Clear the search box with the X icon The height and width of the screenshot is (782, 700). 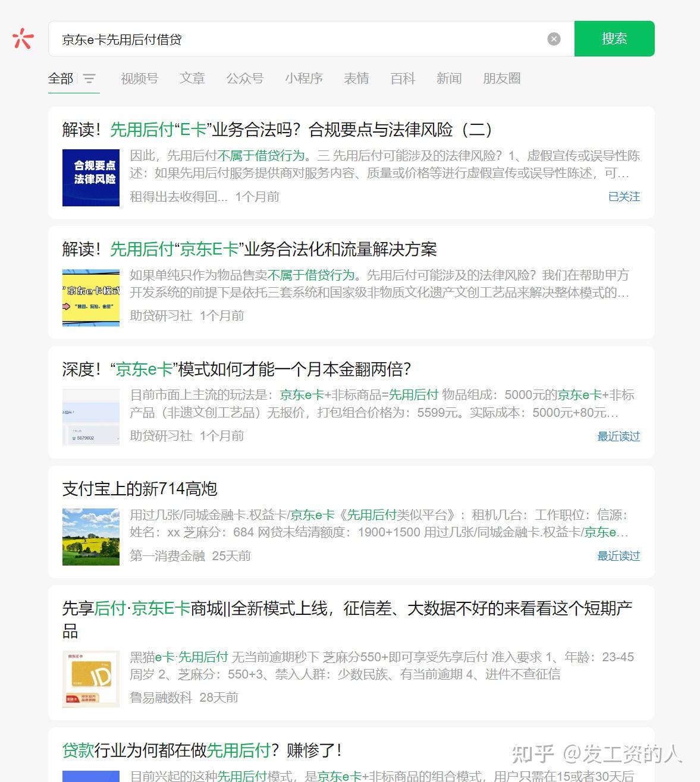[554, 39]
